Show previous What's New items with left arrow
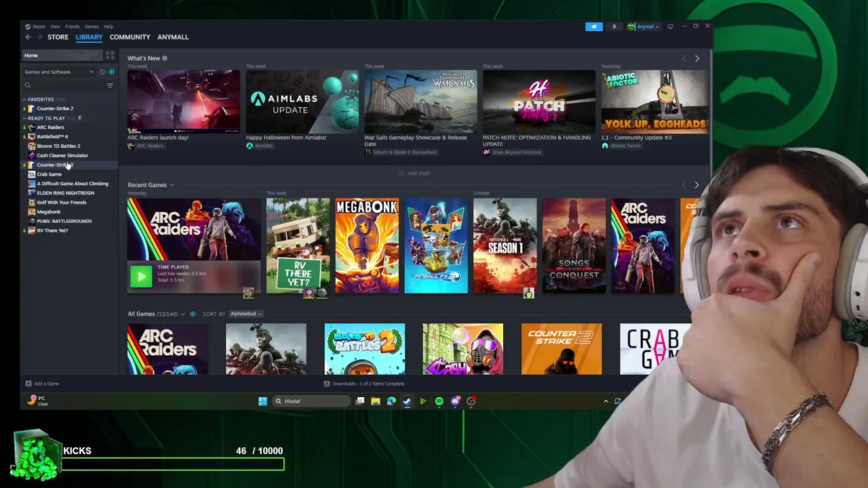 click(x=684, y=58)
